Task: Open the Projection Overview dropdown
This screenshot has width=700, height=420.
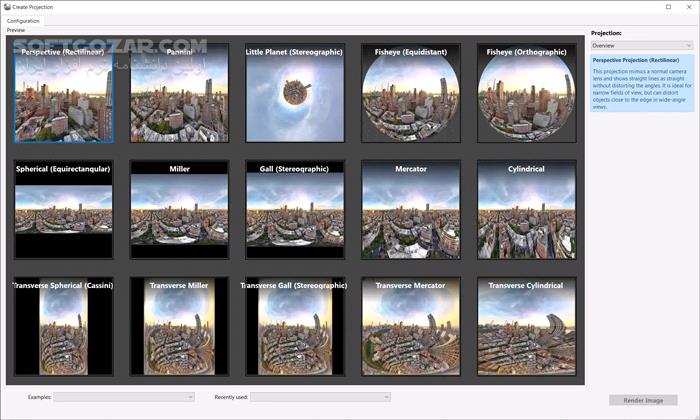Action: click(641, 45)
